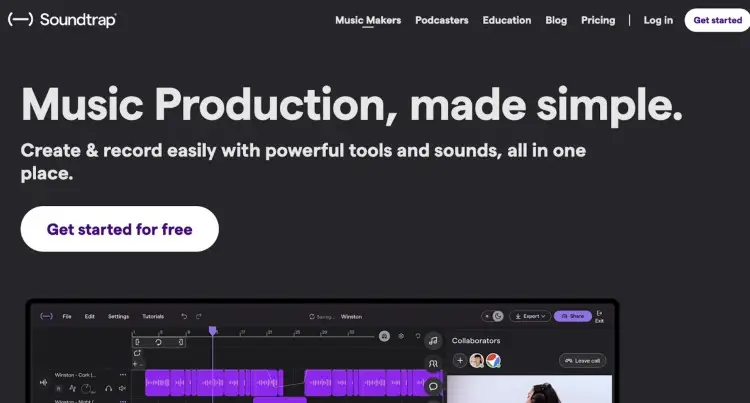The width and height of the screenshot is (750, 403).
Task: Open the Blog page
Action: point(556,20)
